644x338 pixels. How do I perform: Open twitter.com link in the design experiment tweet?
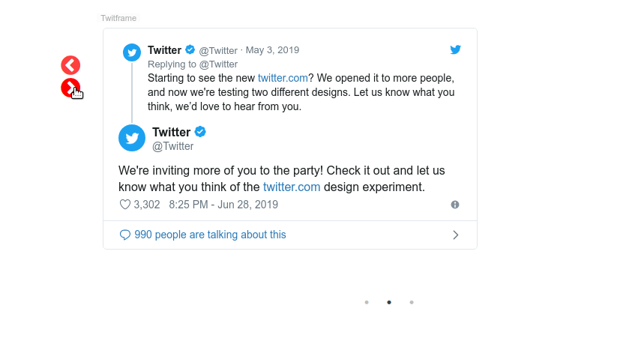click(x=292, y=187)
